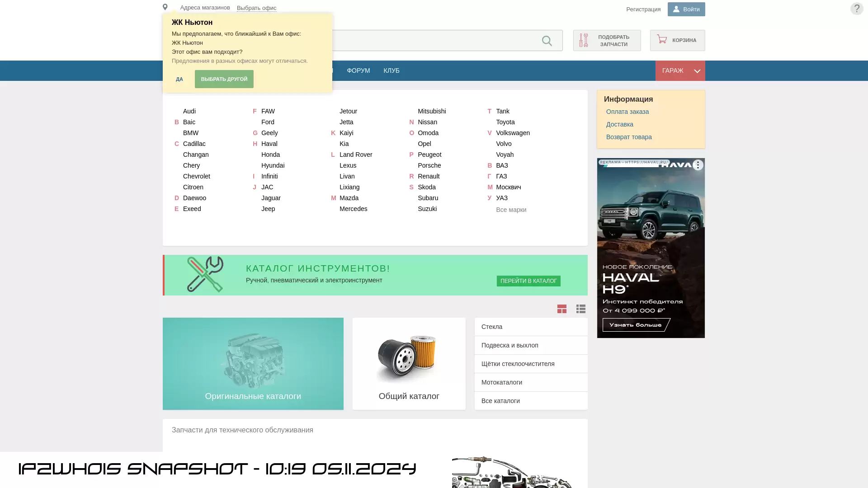The image size is (868, 488).
Task: Click Перейти в каталог button
Action: tap(528, 281)
